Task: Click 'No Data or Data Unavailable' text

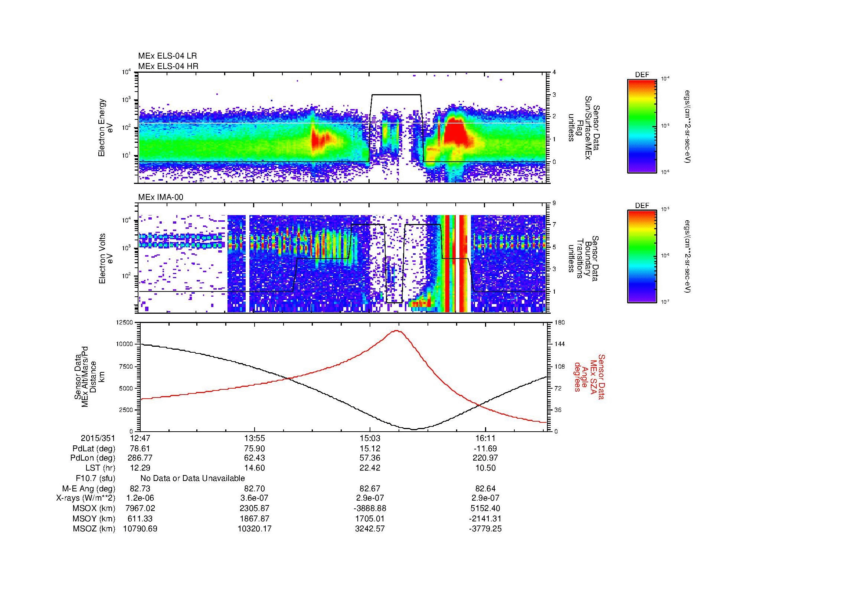Action: [193, 478]
